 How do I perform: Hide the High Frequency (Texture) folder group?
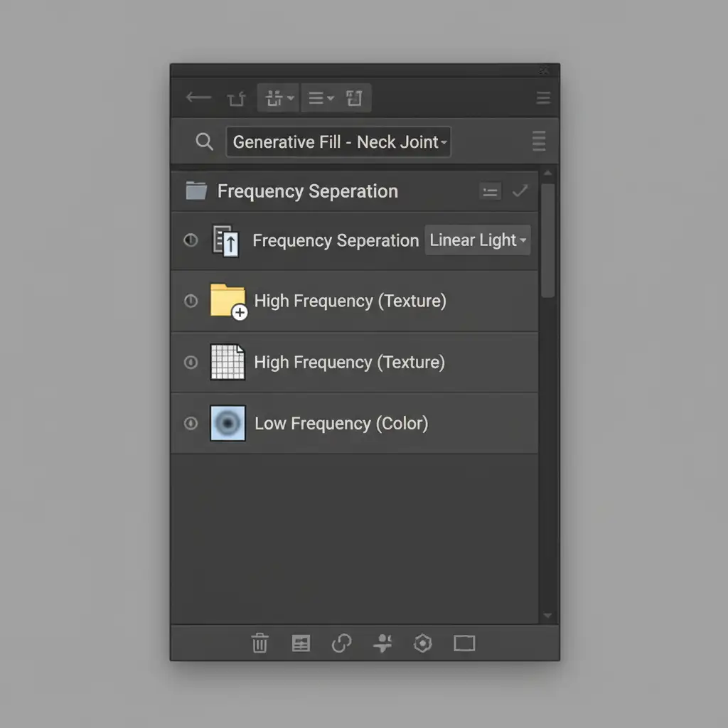tap(191, 301)
